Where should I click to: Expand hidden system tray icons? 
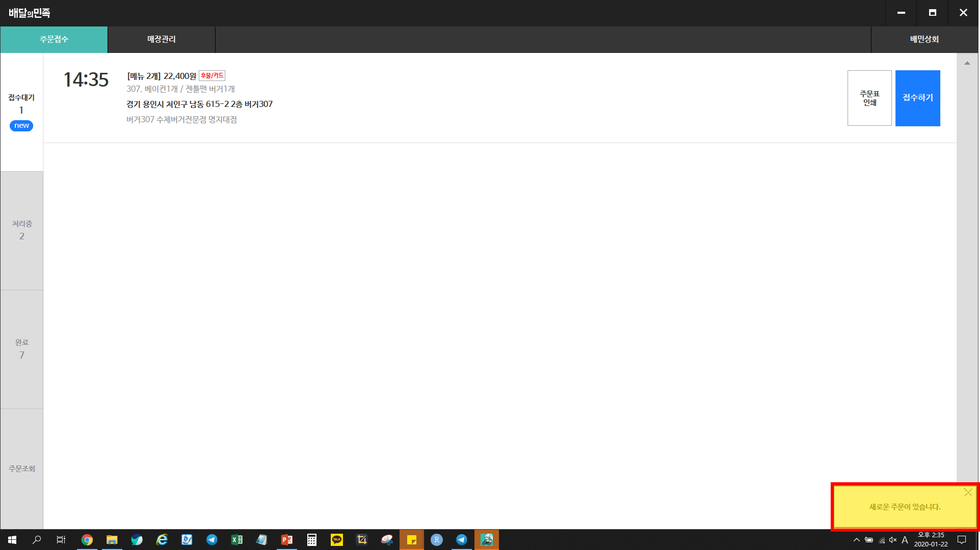(857, 540)
